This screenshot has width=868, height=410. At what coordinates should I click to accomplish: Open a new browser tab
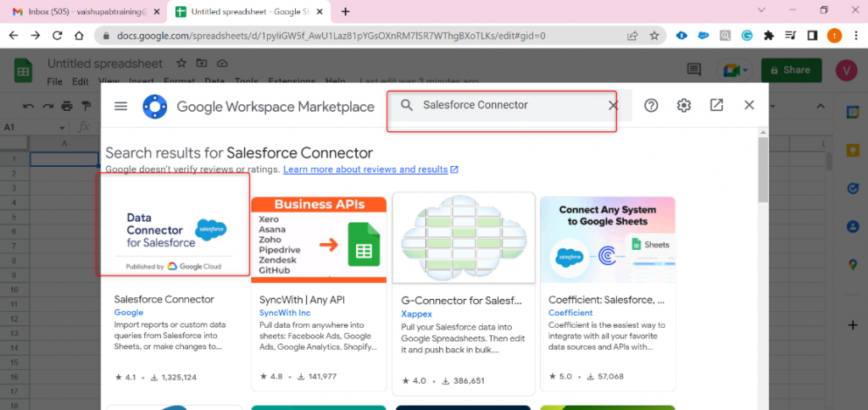tap(346, 12)
